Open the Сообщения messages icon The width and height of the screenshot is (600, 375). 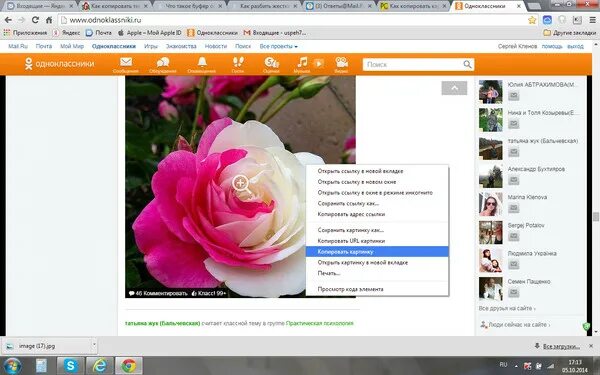[x=126, y=64]
